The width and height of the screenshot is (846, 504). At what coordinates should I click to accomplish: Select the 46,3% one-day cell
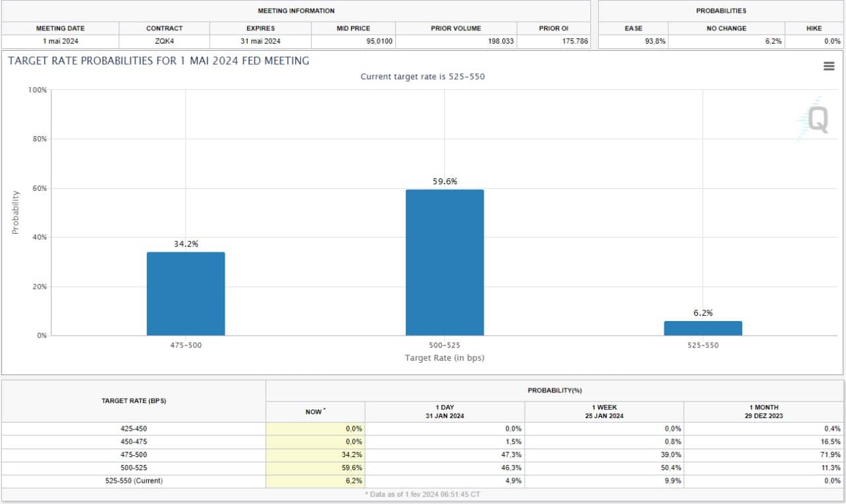[x=445, y=468]
